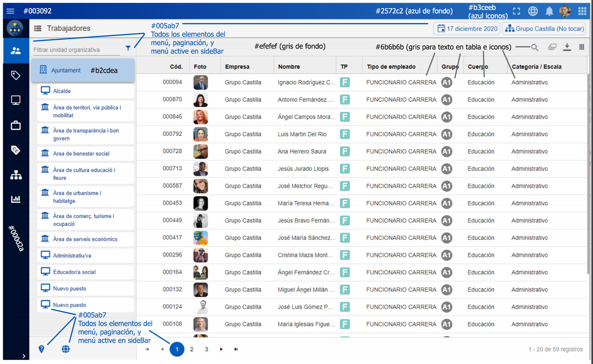593x364 pixels.
Task: Click the photo of employee 000094
Action: pos(200,83)
